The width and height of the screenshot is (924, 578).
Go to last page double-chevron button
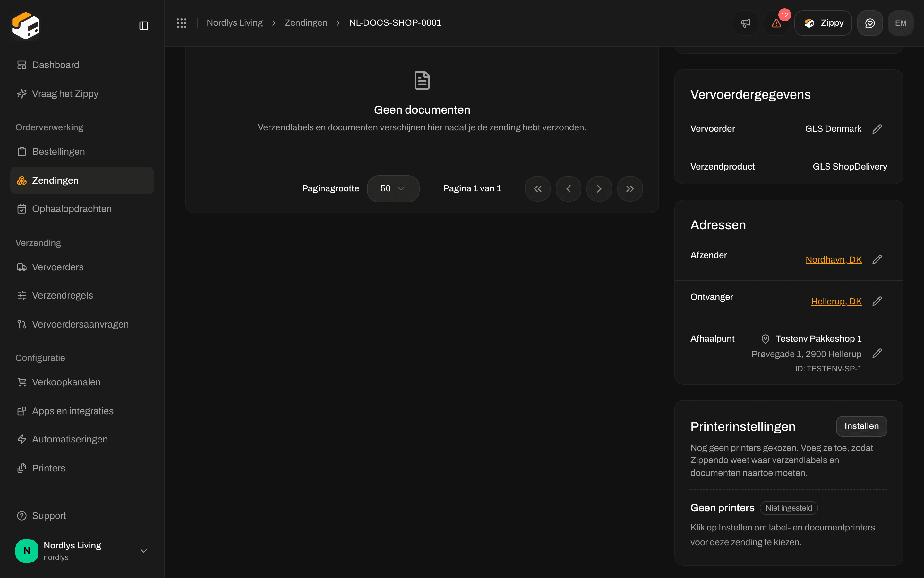tap(630, 188)
